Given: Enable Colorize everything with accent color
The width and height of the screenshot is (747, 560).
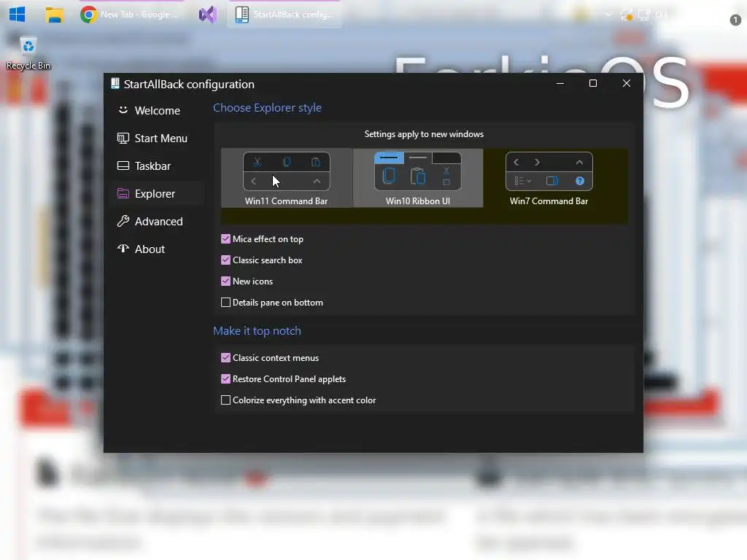Looking at the screenshot, I should point(226,400).
